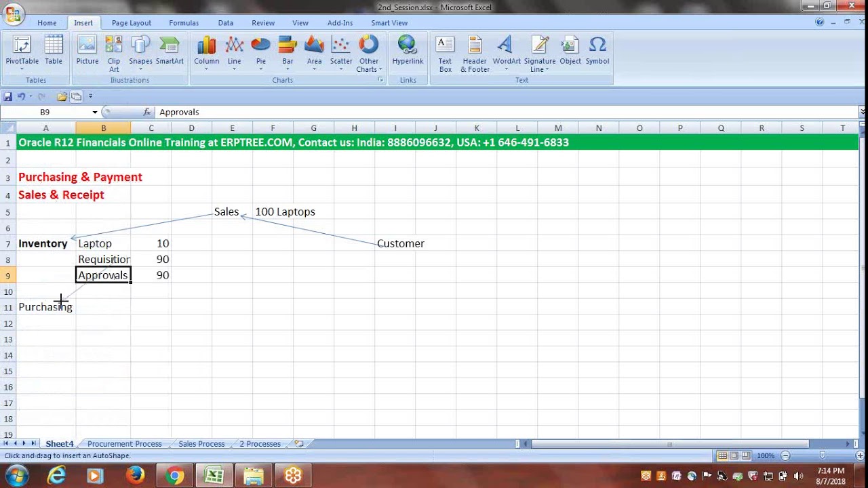Insert a PivotTable

pos(22,54)
